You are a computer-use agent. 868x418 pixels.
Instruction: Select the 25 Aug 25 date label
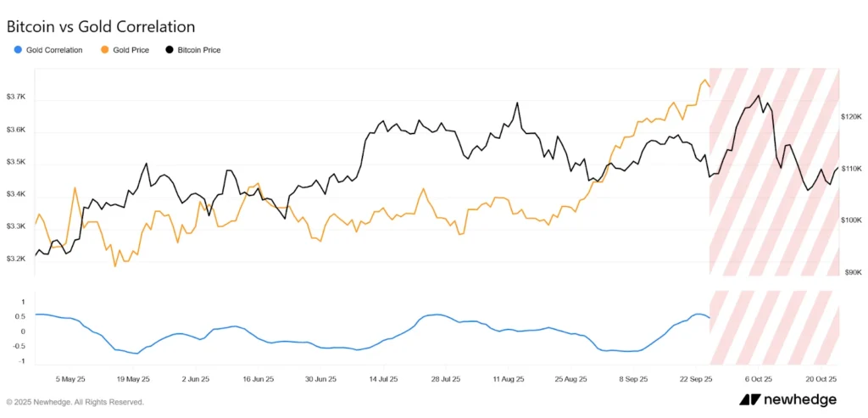pos(570,379)
